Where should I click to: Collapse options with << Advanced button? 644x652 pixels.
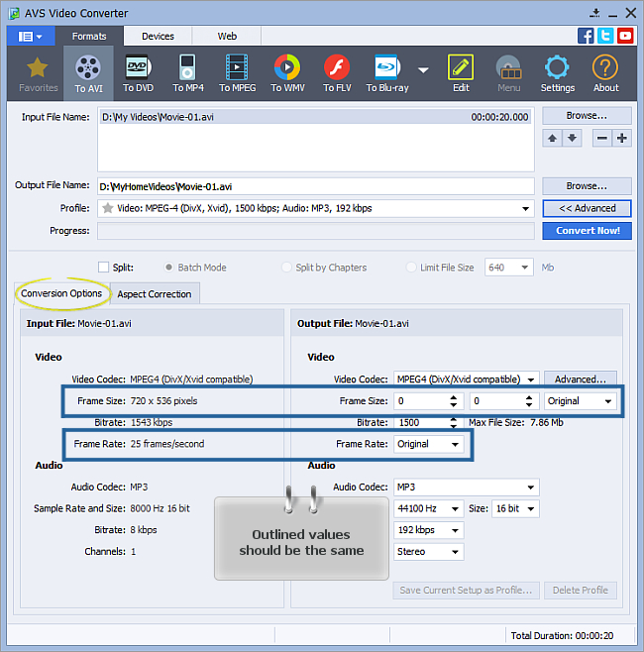(x=587, y=208)
